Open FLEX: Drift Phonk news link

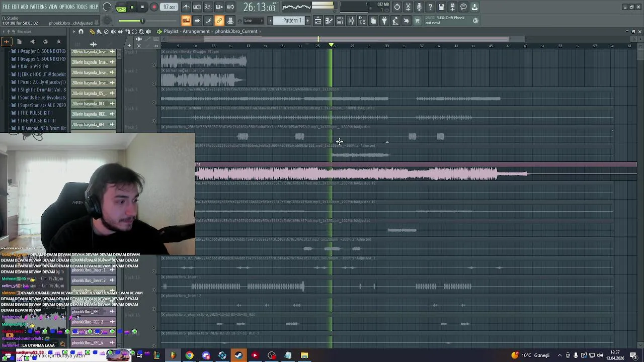(451, 20)
